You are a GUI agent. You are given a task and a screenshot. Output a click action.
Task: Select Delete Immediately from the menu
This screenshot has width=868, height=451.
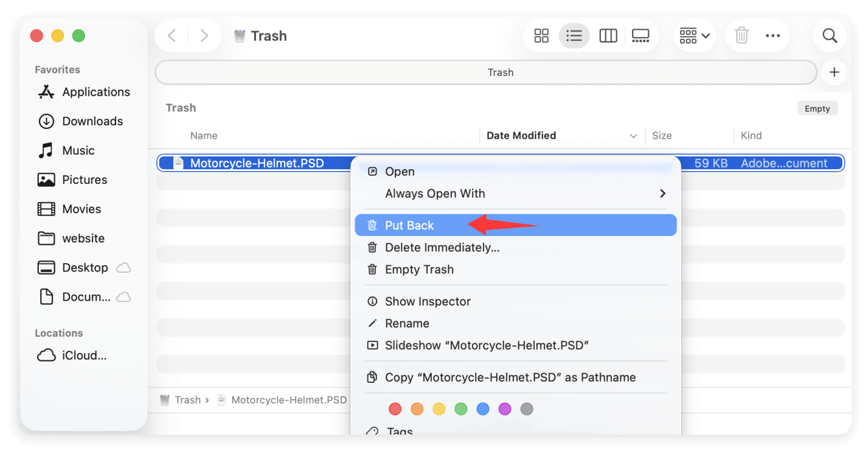click(x=442, y=247)
